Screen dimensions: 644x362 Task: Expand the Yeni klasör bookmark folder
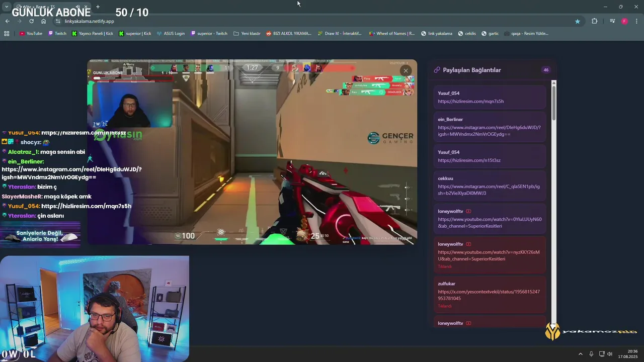point(247,34)
